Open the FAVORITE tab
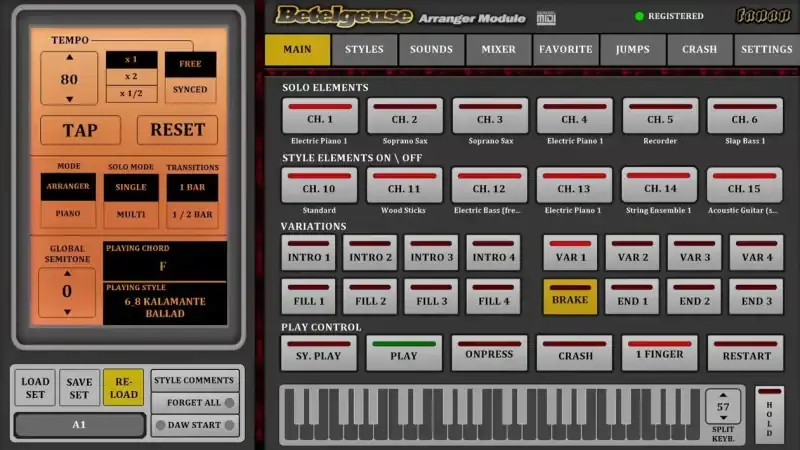Screen dimensions: 800x450 565,49
